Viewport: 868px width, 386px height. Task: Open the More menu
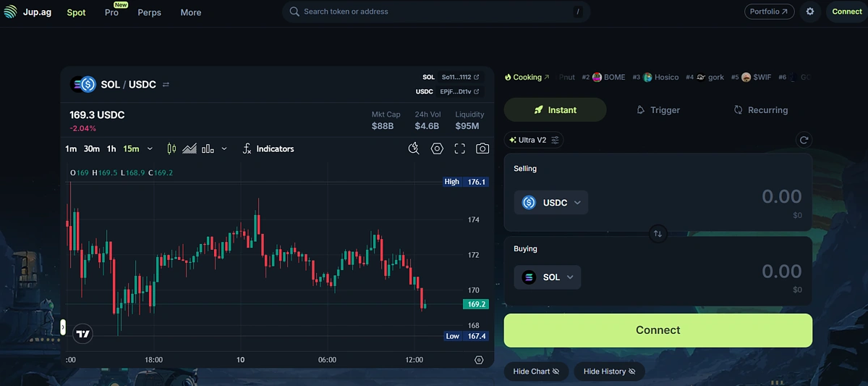(x=191, y=12)
